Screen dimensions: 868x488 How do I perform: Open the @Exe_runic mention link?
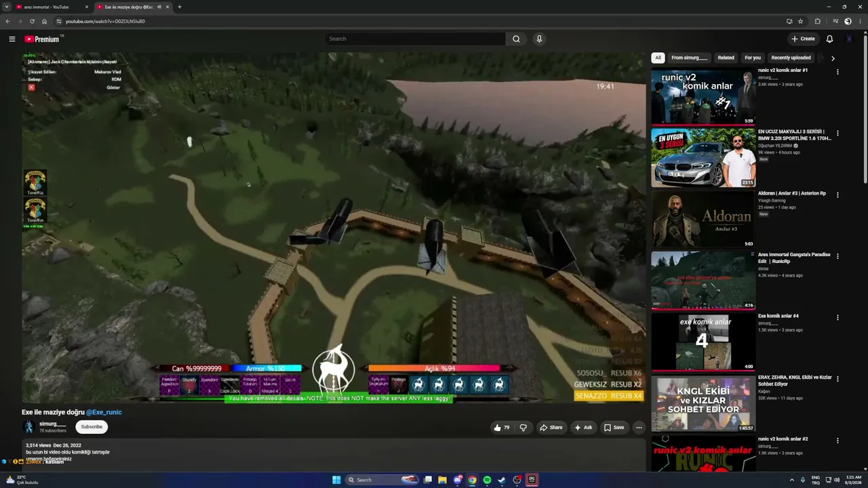pos(104,412)
